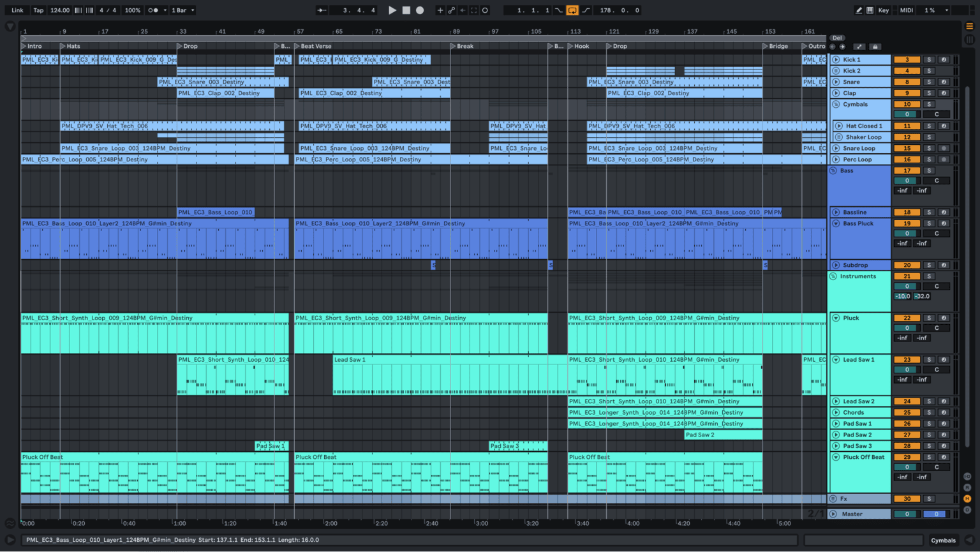Toggle In/Out section show button
The height and width of the screenshot is (552, 980).
(x=967, y=477)
